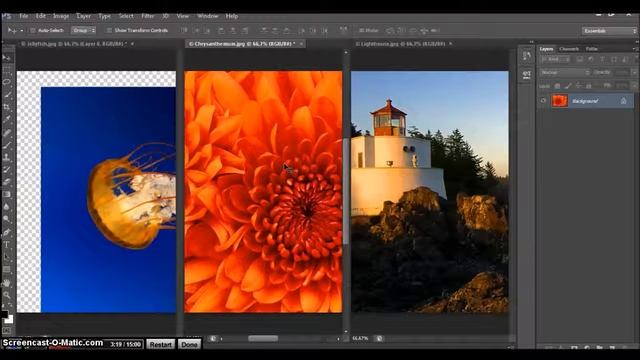Click the 3D rotate mode icon
Viewport: 640px width, 360px height.
tap(391, 31)
